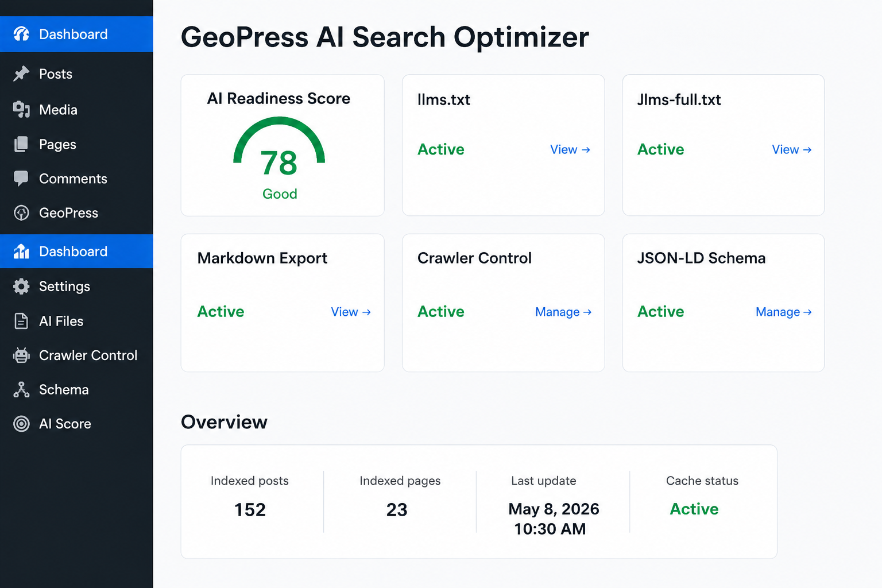Manage Crawler Control settings

pyautogui.click(x=563, y=312)
